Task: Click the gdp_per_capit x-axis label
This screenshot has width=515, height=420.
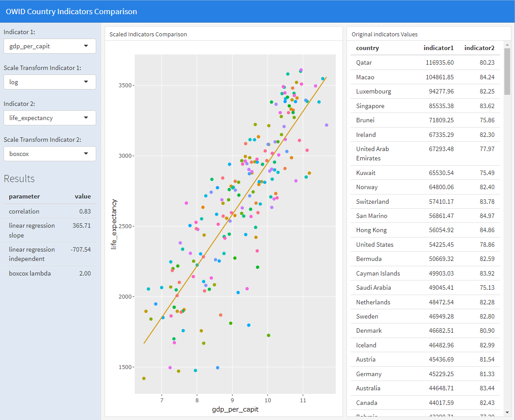Action: coord(235,409)
